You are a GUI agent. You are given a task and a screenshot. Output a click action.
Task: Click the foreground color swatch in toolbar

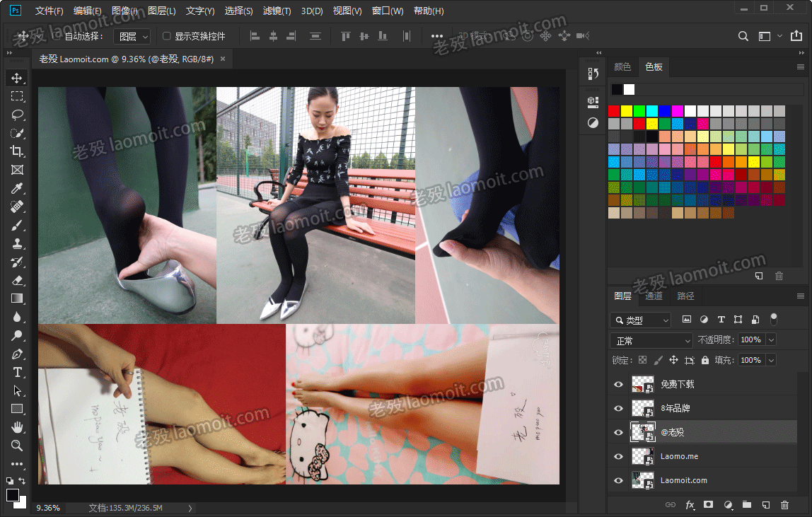pos(13,495)
